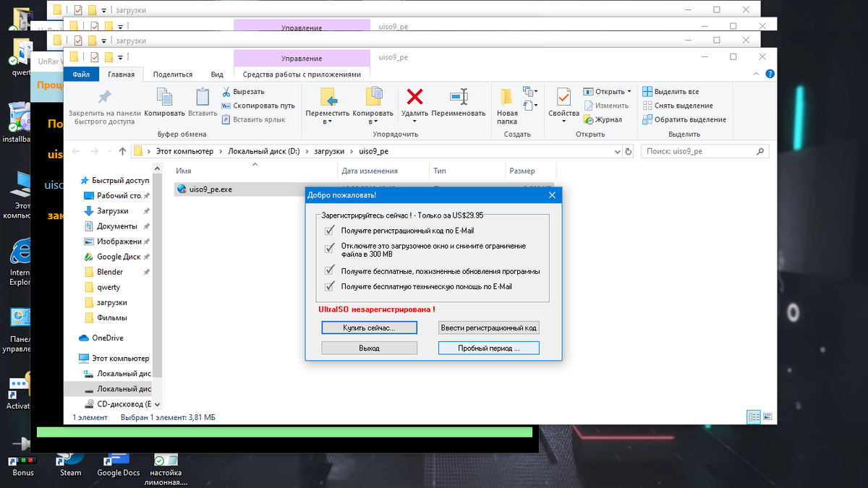Switch to the Поделиться ribbon tab
Viewport: 868px width, 488px height.
[172, 74]
